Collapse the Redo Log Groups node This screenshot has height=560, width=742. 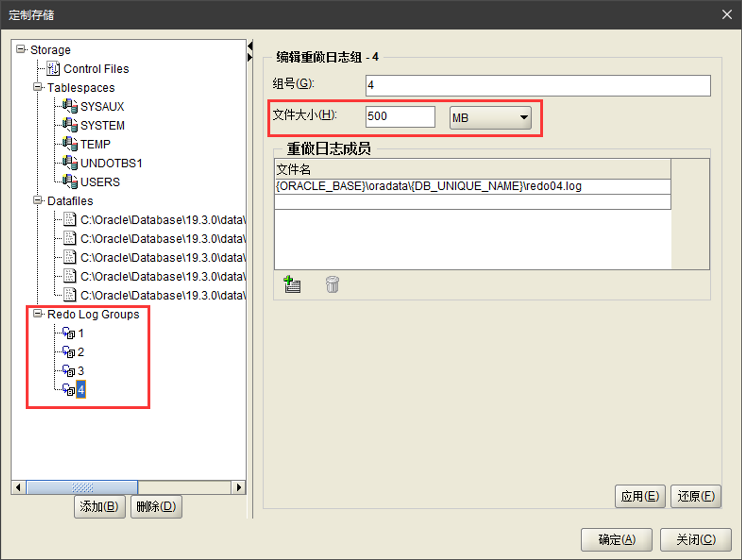point(38,314)
